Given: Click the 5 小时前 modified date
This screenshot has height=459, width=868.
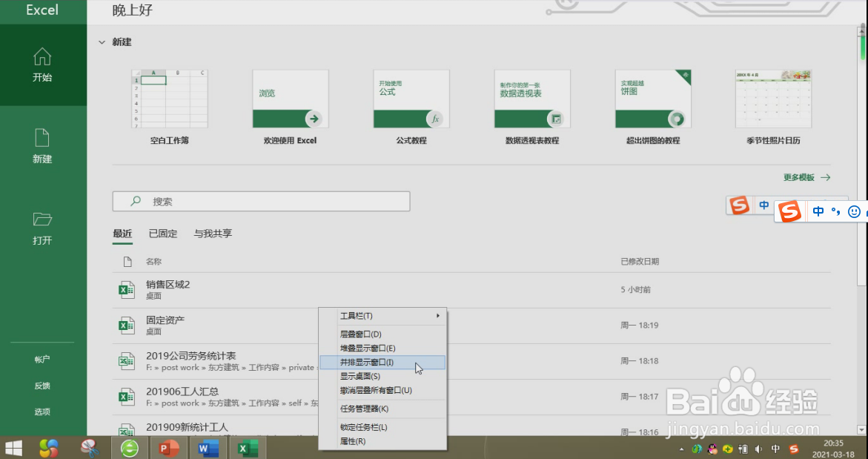Looking at the screenshot, I should pyautogui.click(x=635, y=290).
